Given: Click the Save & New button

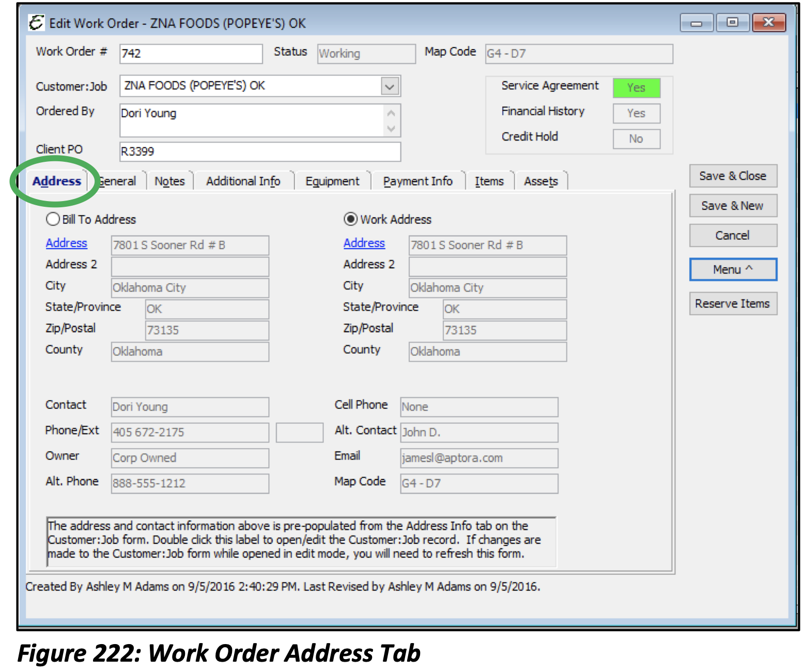Looking at the screenshot, I should (x=733, y=205).
